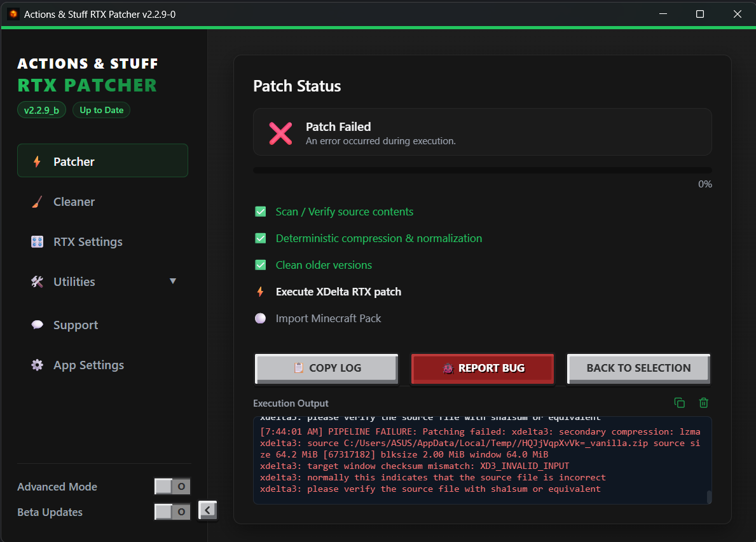Toggle the Advanced Mode switch

coord(172,486)
